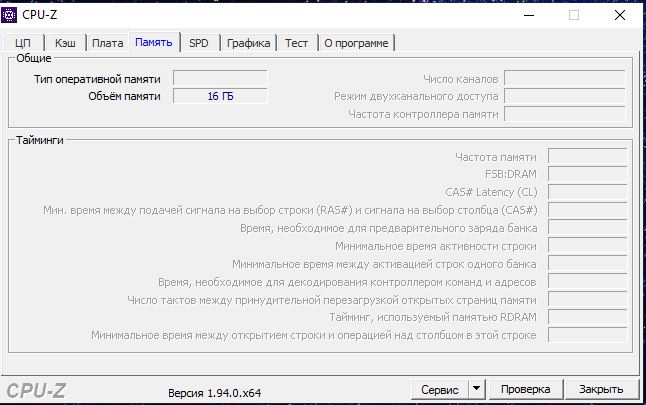
Task: Click the Минимальное время активности строки field
Action: [x=587, y=246]
